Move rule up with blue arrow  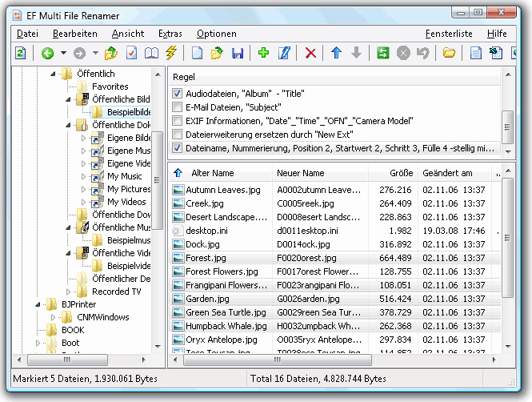point(336,54)
